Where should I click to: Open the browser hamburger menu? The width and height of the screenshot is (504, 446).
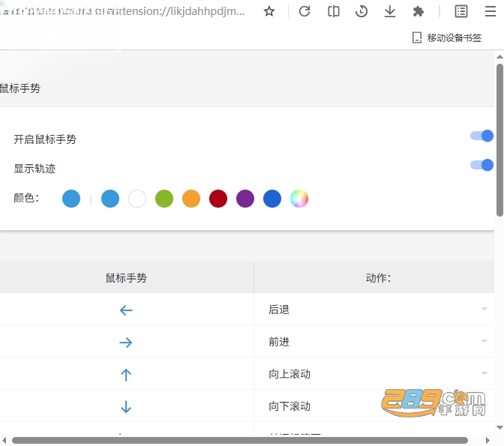point(490,11)
